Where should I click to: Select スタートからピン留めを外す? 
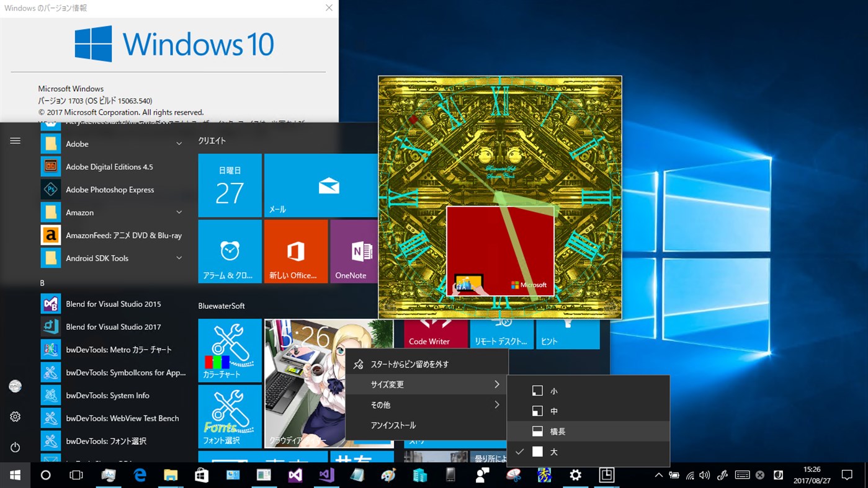click(x=426, y=364)
